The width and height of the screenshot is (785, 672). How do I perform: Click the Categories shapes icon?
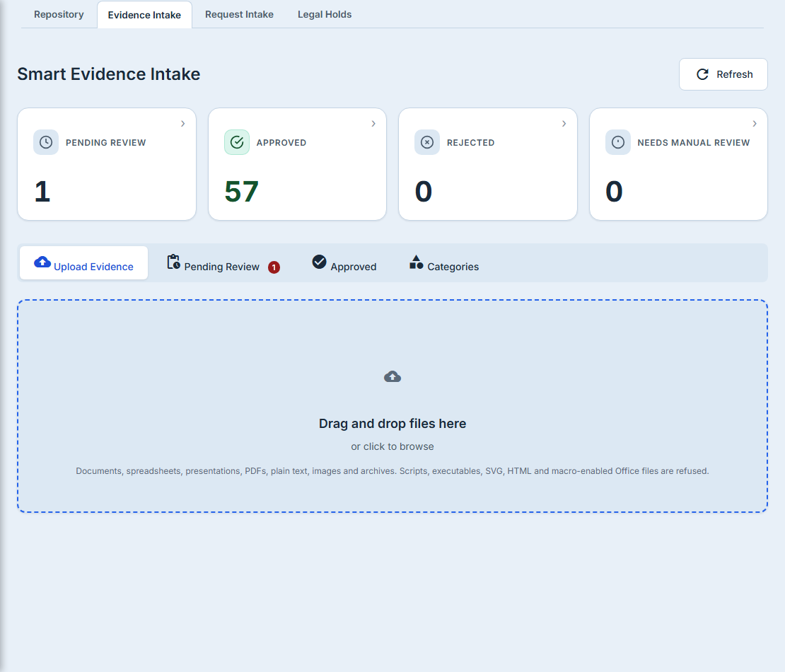click(416, 262)
